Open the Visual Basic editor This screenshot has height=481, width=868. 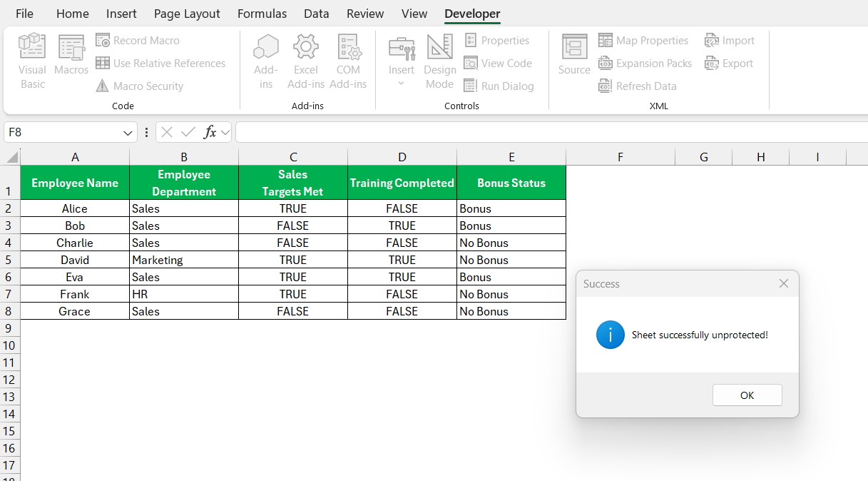[32, 61]
